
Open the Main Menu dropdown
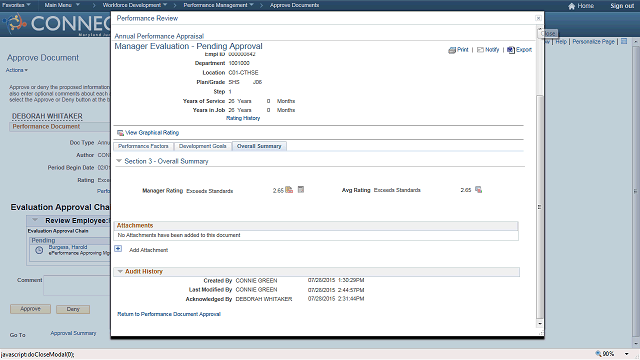pos(62,5)
